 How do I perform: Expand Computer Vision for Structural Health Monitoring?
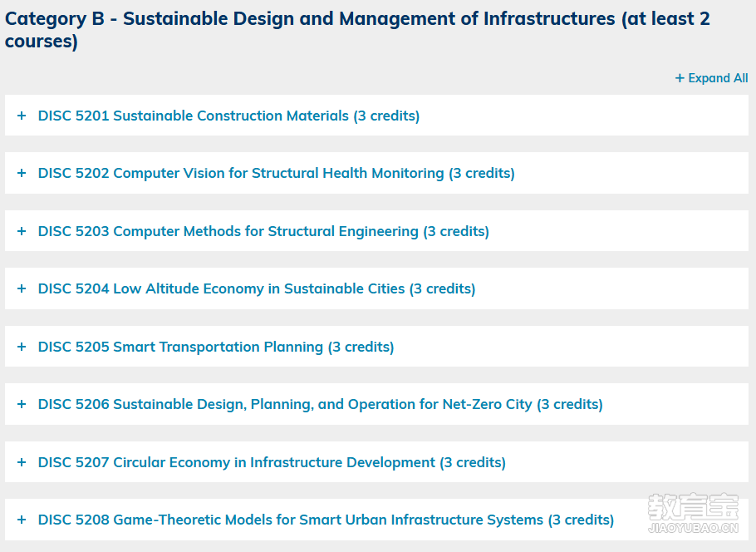tap(277, 173)
